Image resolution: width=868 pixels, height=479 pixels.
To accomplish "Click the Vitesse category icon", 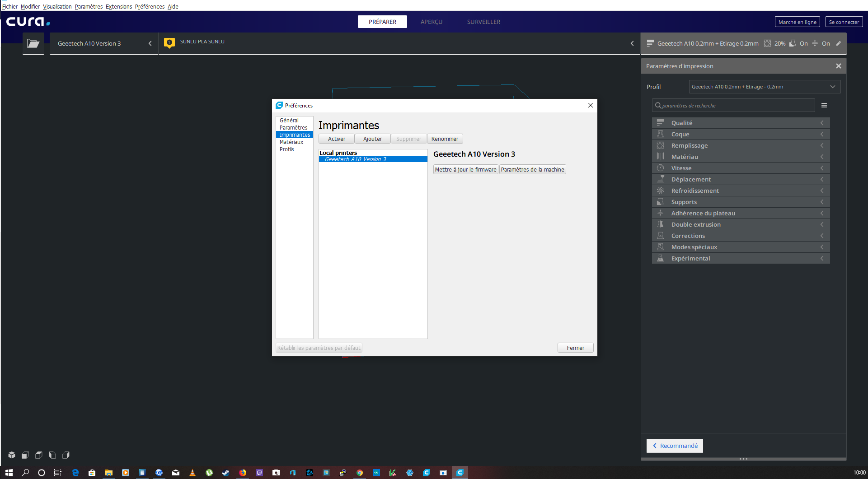I will [660, 168].
